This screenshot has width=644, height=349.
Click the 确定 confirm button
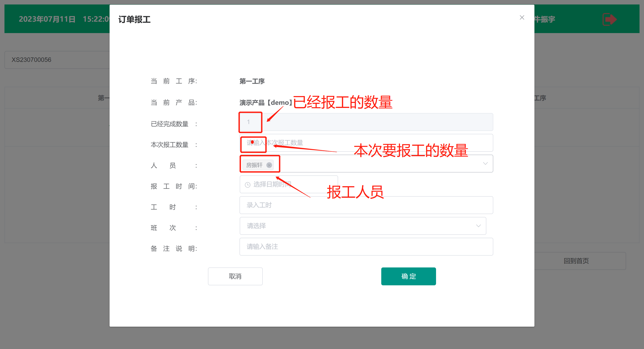(408, 276)
